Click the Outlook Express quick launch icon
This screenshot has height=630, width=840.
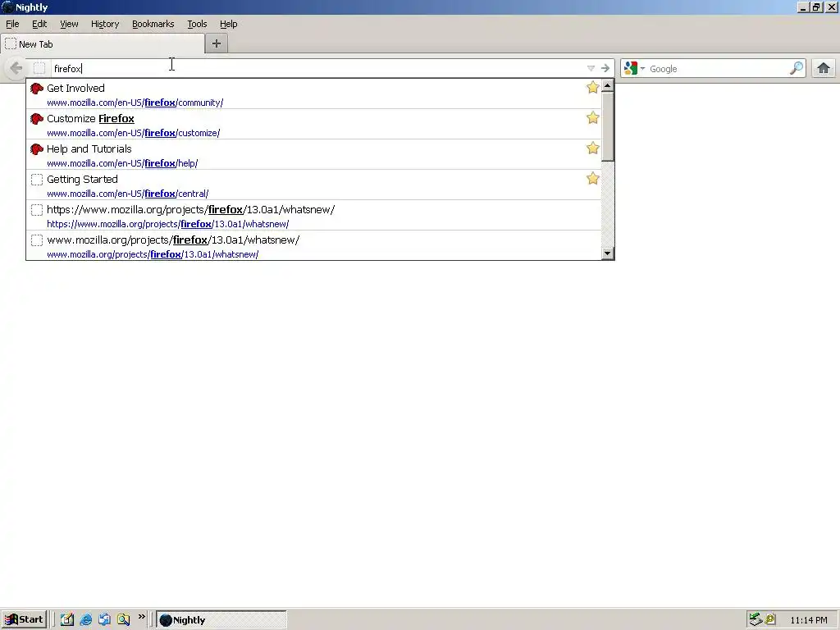(104, 620)
